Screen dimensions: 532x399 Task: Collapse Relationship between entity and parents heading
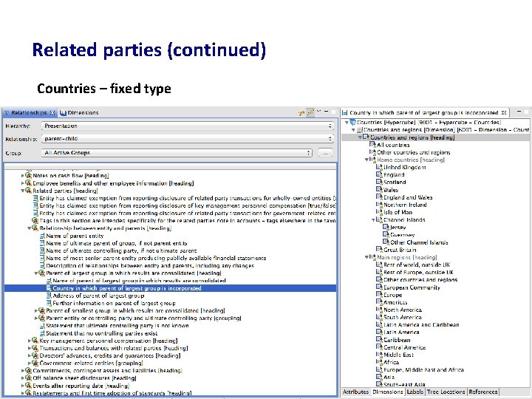pyautogui.click(x=30, y=228)
